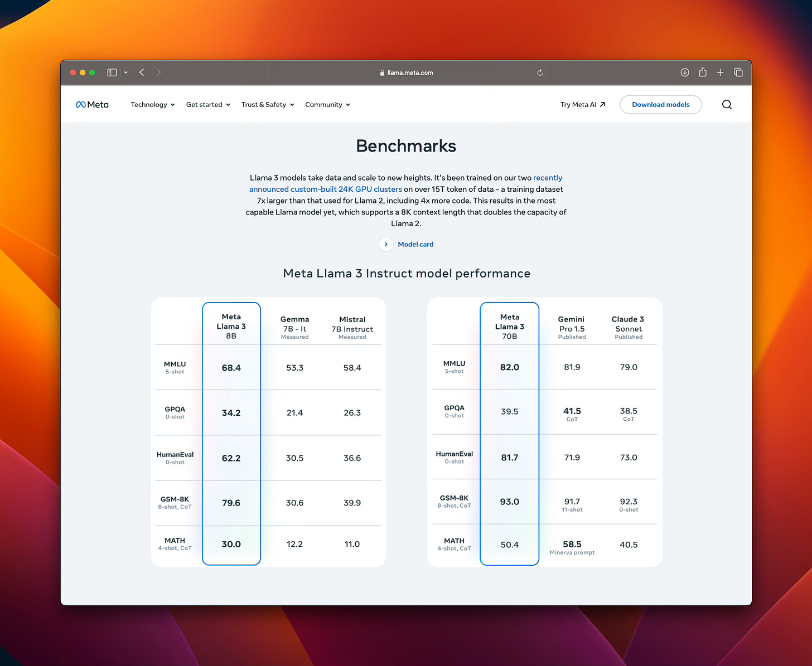This screenshot has width=812, height=666.
Task: Open the GPU clusters announcement link
Action: (326, 189)
